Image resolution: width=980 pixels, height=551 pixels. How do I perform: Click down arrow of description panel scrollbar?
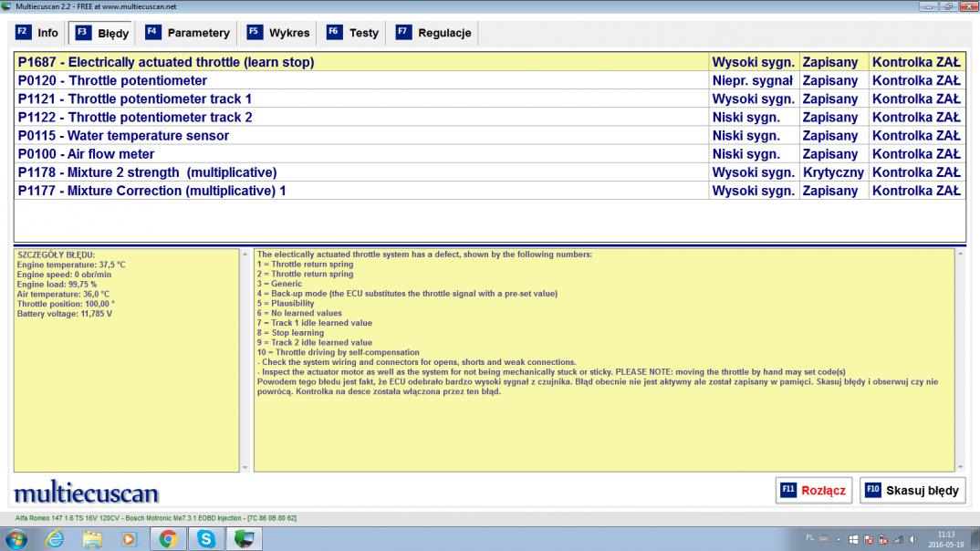click(961, 467)
